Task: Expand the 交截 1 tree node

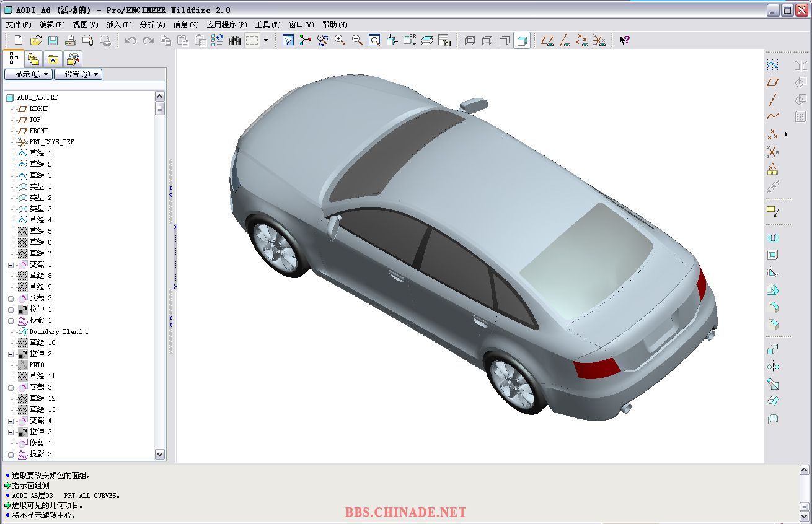Action: (x=11, y=265)
